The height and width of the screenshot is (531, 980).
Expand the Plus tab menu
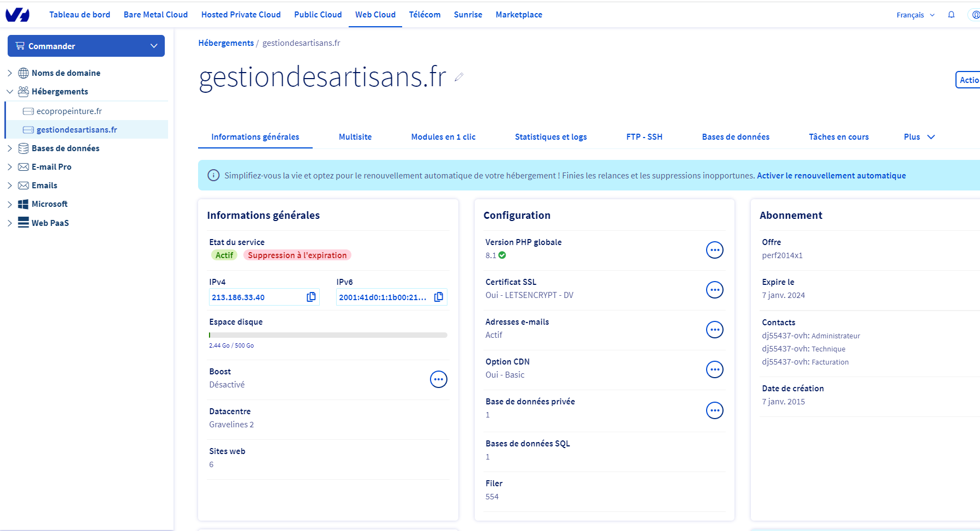(x=919, y=137)
